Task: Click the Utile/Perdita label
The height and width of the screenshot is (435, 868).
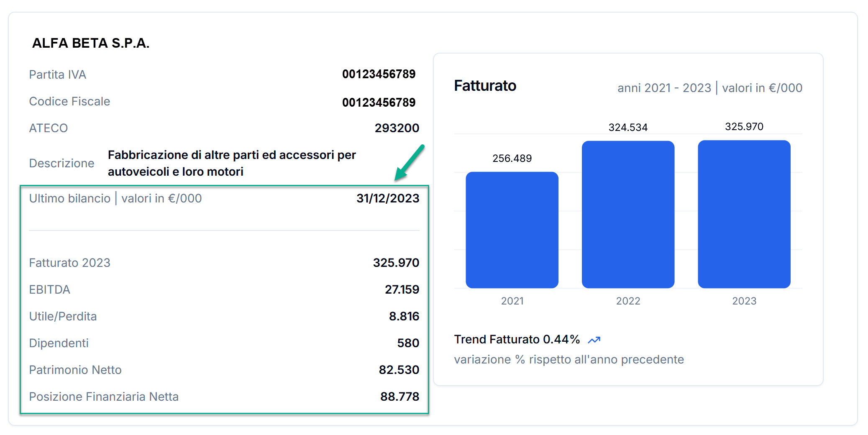Action: click(x=63, y=316)
